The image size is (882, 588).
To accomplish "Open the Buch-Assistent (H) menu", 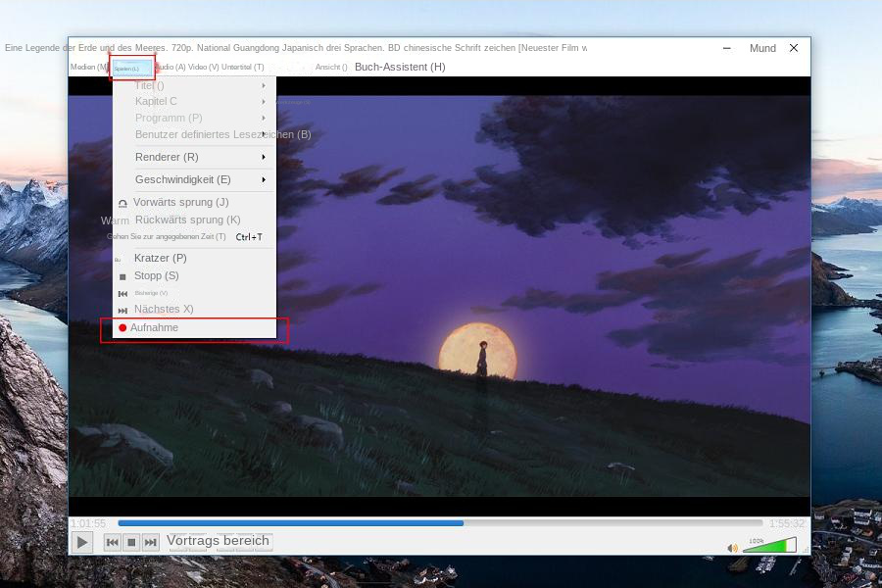I will pyautogui.click(x=400, y=67).
